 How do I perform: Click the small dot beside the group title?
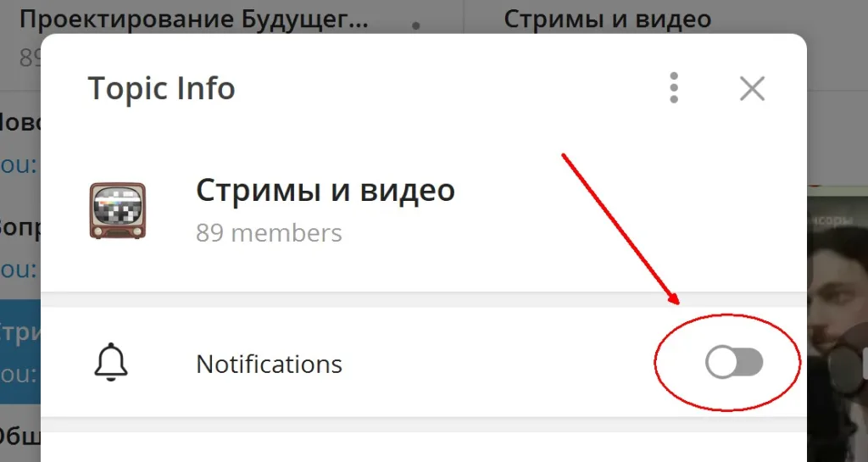(x=416, y=25)
